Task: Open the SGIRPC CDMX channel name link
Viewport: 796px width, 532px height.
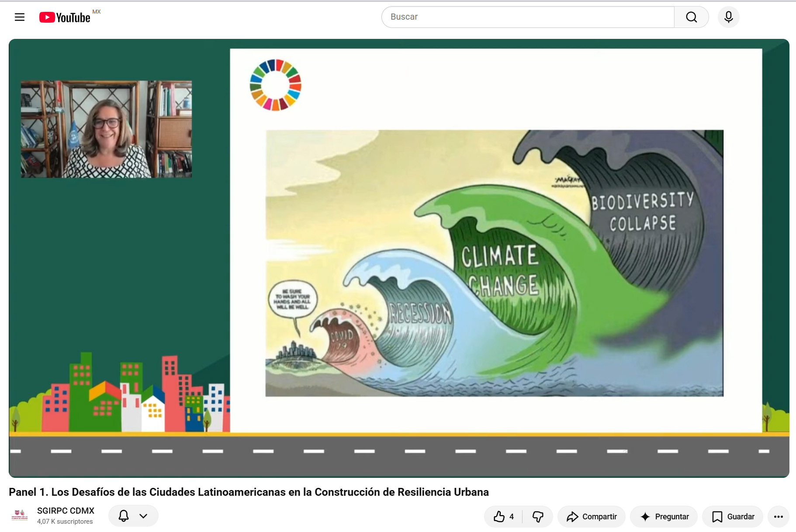Action: [66, 511]
